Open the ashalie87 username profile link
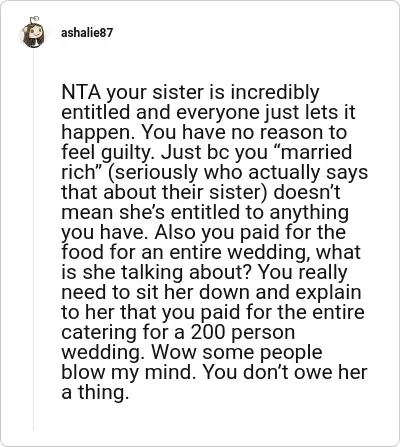400x447 pixels. [87, 33]
